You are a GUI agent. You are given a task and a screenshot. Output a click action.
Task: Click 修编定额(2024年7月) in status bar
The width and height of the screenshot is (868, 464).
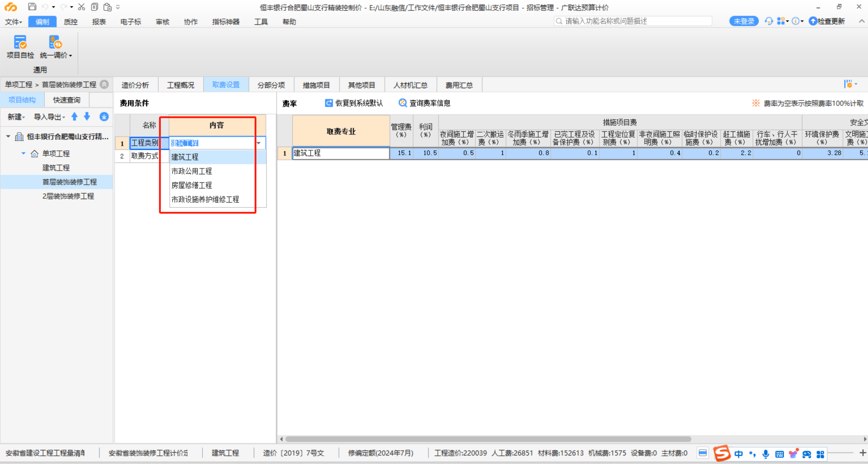point(381,453)
